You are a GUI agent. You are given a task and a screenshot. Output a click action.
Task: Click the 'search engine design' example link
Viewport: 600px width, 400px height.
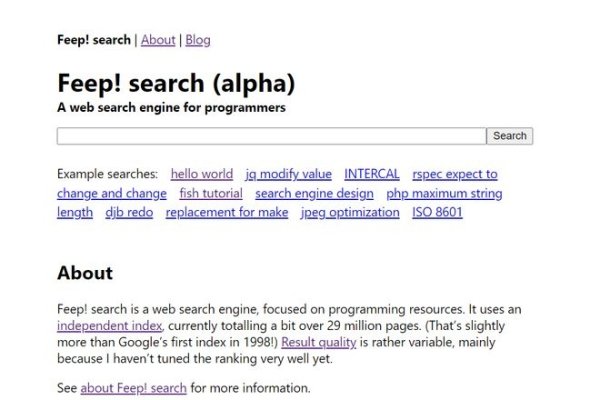coord(314,193)
